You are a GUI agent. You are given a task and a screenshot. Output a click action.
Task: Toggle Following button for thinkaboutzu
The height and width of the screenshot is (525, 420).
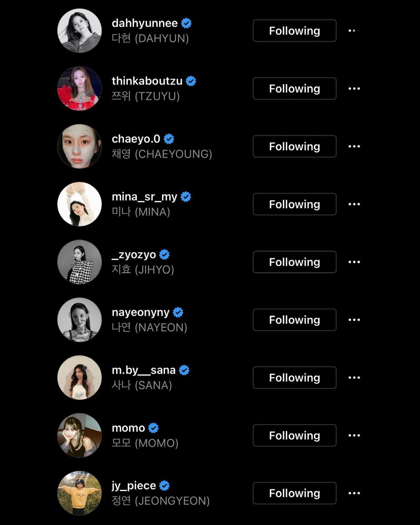[295, 89]
